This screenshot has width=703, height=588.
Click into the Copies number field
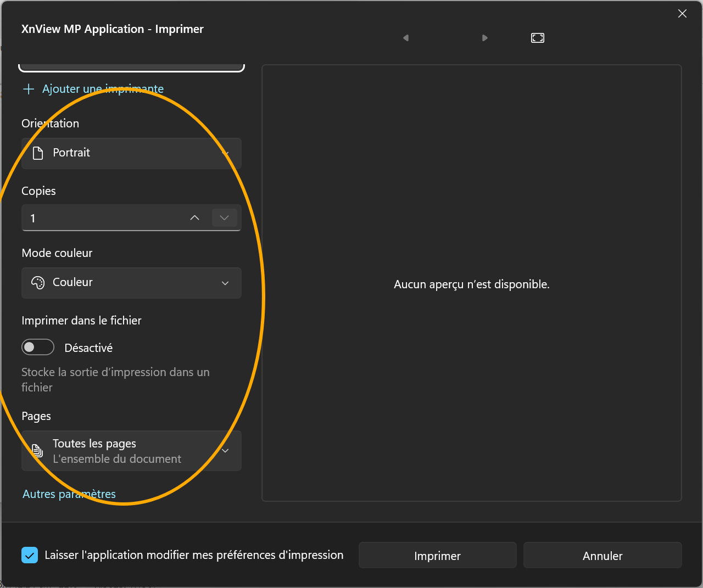(99, 218)
